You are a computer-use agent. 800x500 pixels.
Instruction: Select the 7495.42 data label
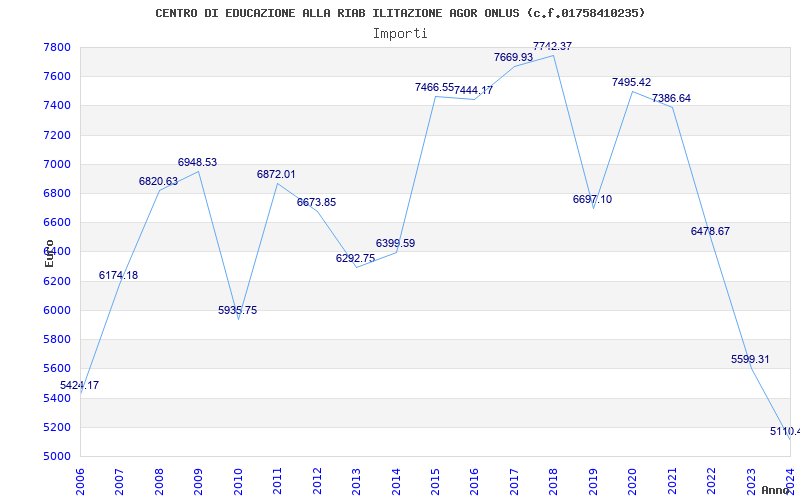(632, 82)
